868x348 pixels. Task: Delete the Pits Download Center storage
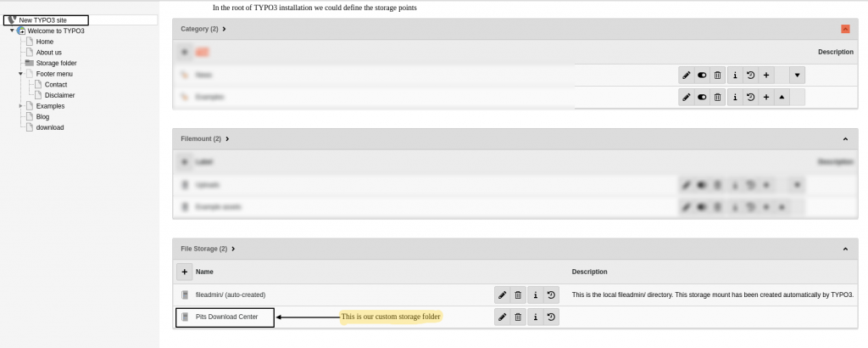tap(518, 317)
